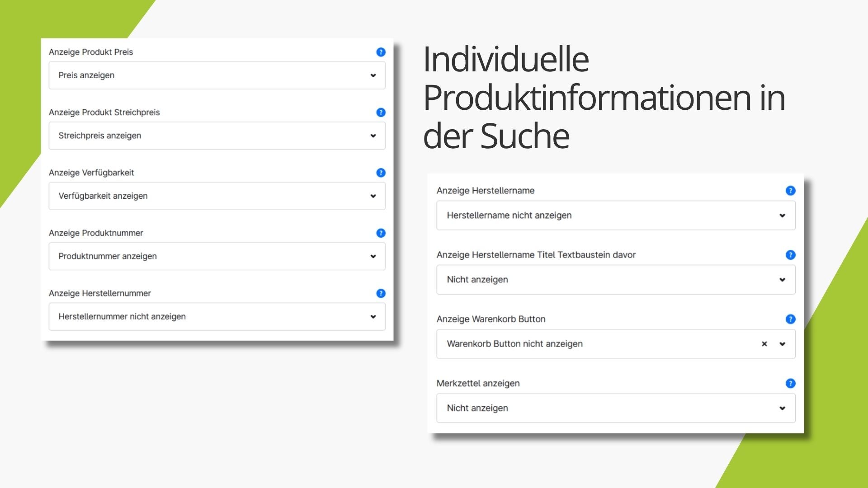Open help for Herstellername Titel Textbaustein davor
The width and height of the screenshot is (868, 488).
coord(790,255)
